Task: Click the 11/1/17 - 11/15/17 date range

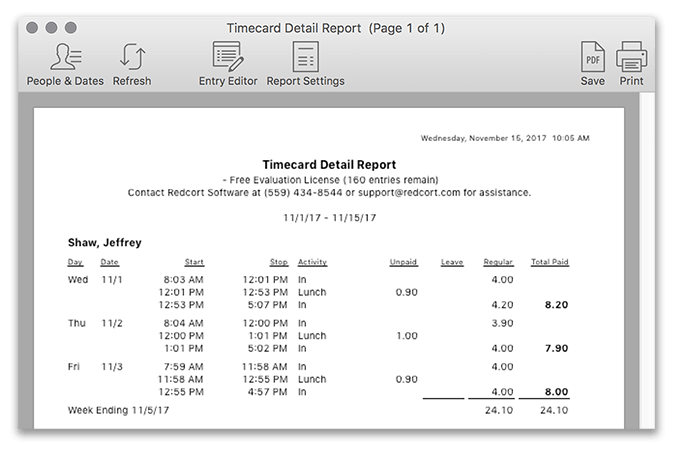Action: [x=329, y=217]
